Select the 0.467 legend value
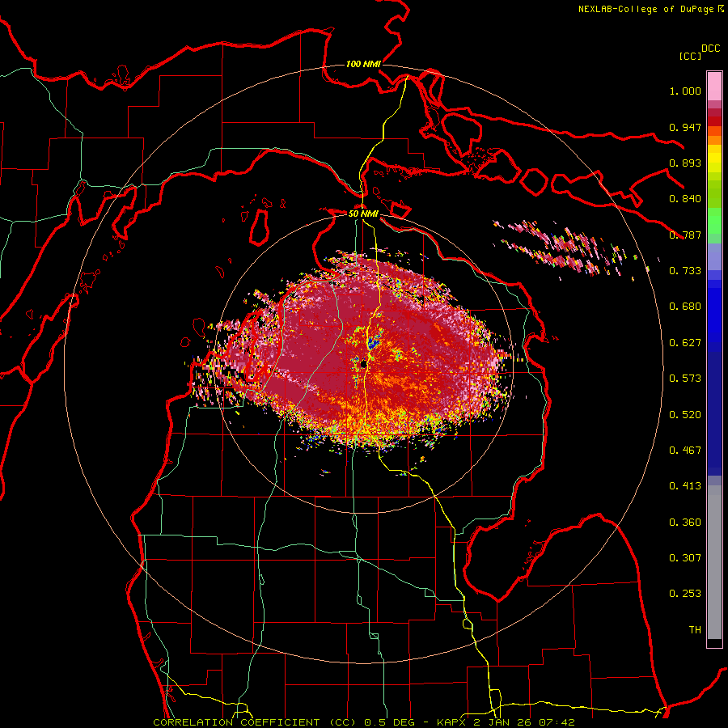The width and height of the screenshot is (728, 728). point(685,451)
